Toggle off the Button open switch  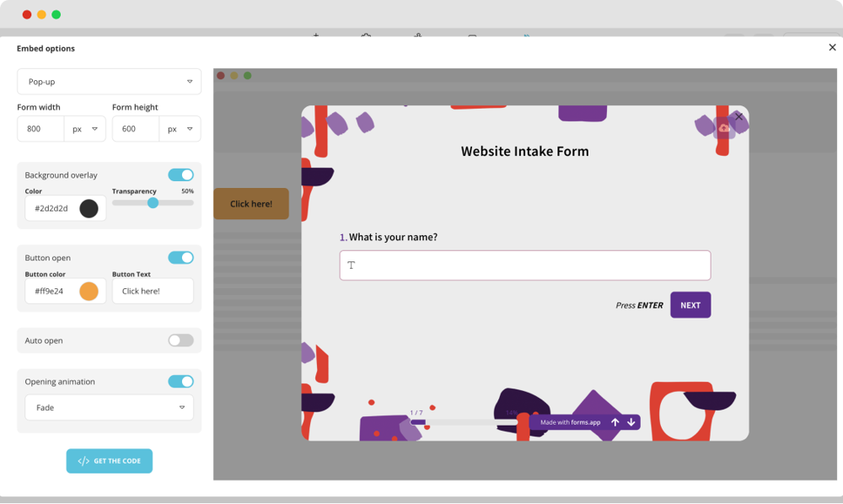pos(180,257)
